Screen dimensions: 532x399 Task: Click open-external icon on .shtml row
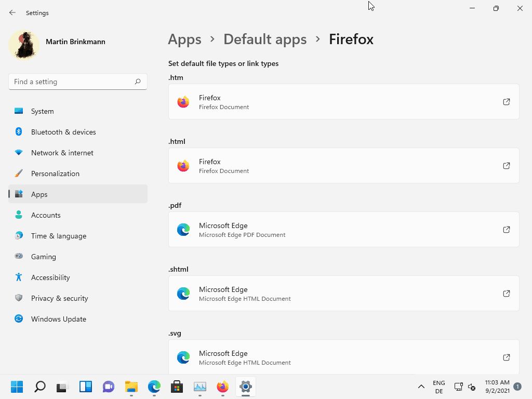(506, 294)
